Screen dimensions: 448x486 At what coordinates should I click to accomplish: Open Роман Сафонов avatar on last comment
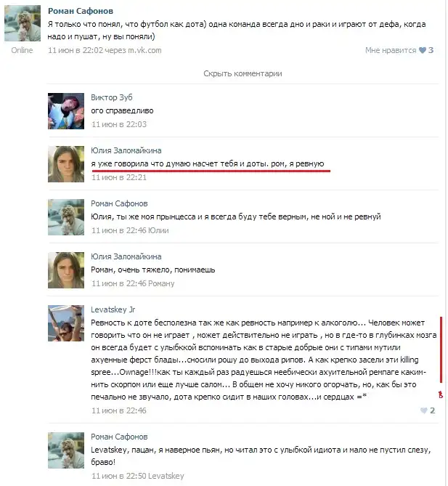pyautogui.click(x=66, y=450)
